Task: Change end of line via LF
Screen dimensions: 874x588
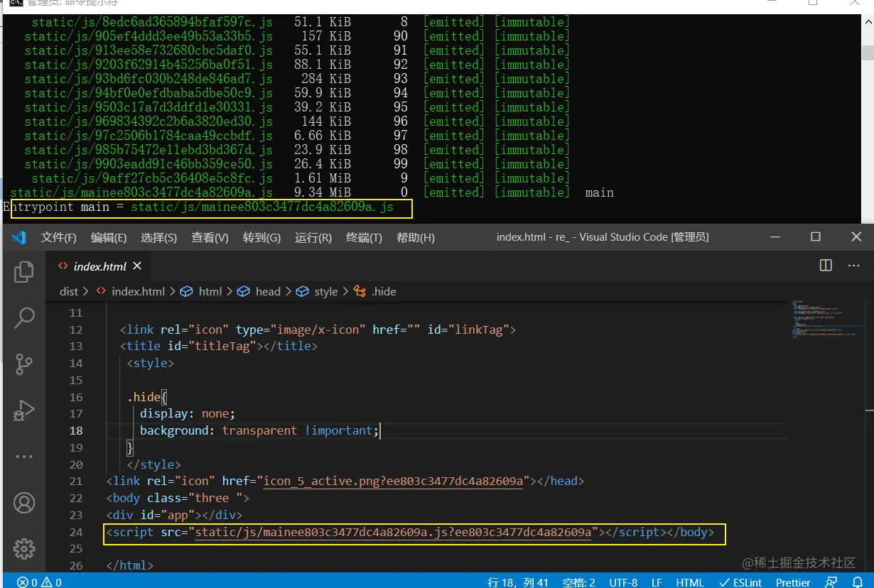Action: pos(657,582)
